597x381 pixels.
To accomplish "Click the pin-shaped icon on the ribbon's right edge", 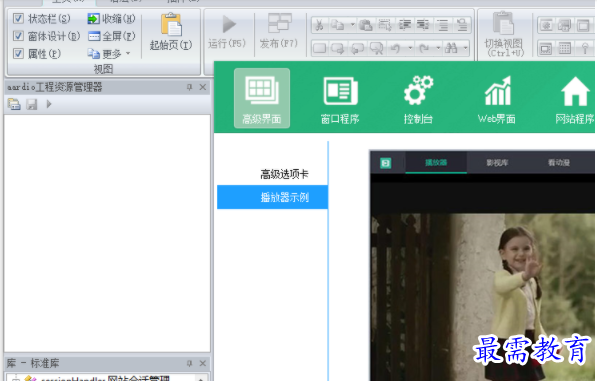I will pyautogui.click(x=585, y=48).
